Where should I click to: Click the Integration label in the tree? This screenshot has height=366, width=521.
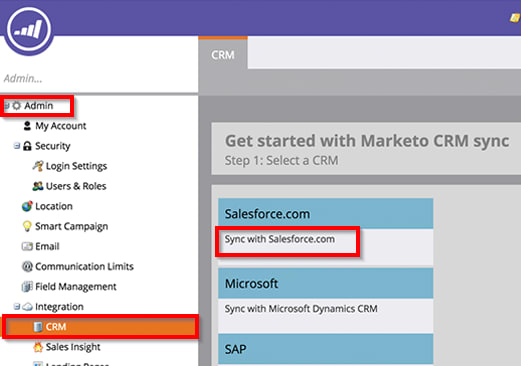(x=59, y=307)
